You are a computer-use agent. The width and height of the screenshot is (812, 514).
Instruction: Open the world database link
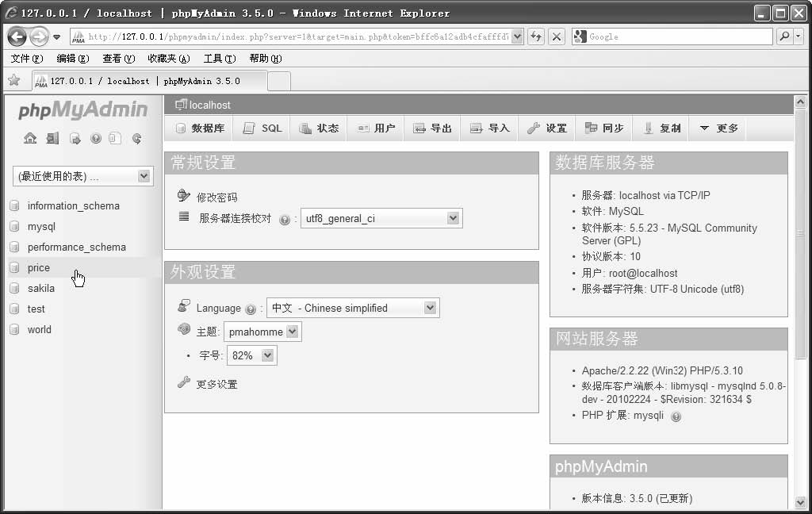tap(40, 329)
